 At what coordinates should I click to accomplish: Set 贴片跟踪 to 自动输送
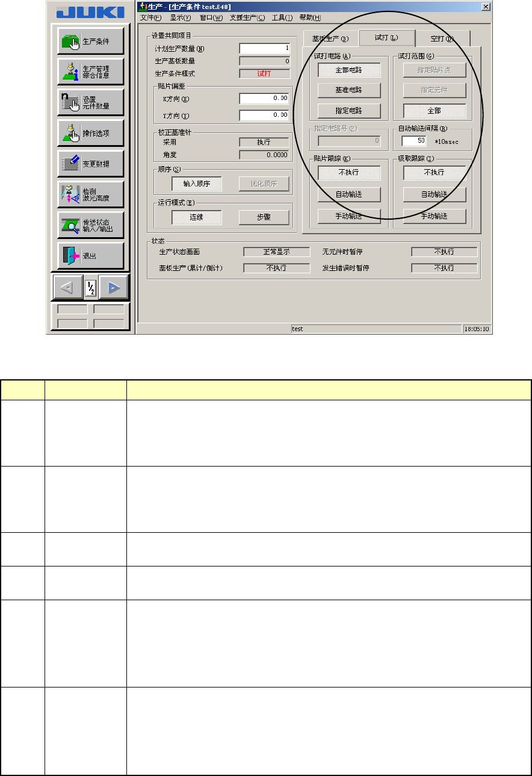tap(349, 194)
